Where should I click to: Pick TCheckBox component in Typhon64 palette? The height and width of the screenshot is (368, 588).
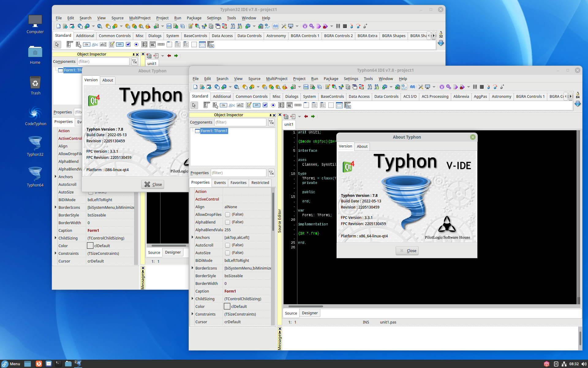pos(265,105)
